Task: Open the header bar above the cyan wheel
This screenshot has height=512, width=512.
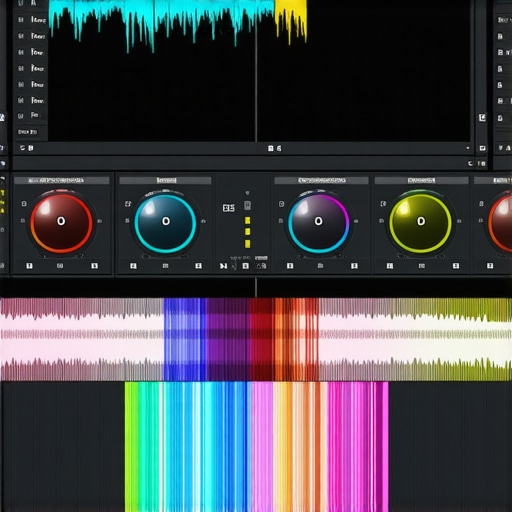Action: [x=165, y=180]
